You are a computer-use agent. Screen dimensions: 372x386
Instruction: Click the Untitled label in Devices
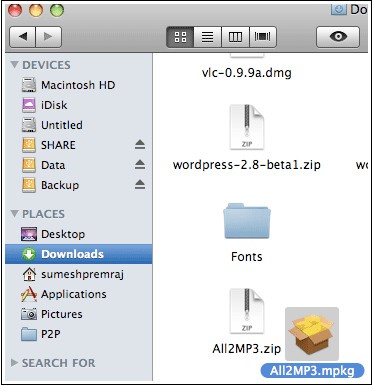(62, 125)
